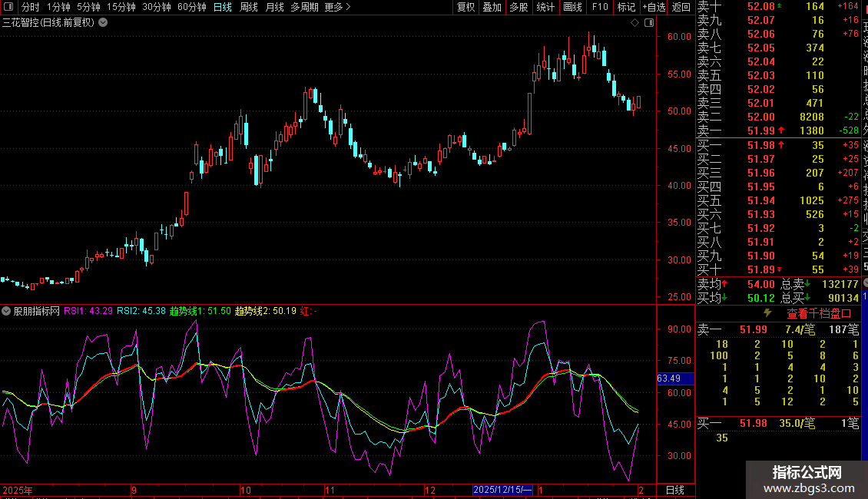Image resolution: width=868 pixels, height=499 pixels.
Task: Select the 卖二 52.00 order row
Action: point(779,117)
